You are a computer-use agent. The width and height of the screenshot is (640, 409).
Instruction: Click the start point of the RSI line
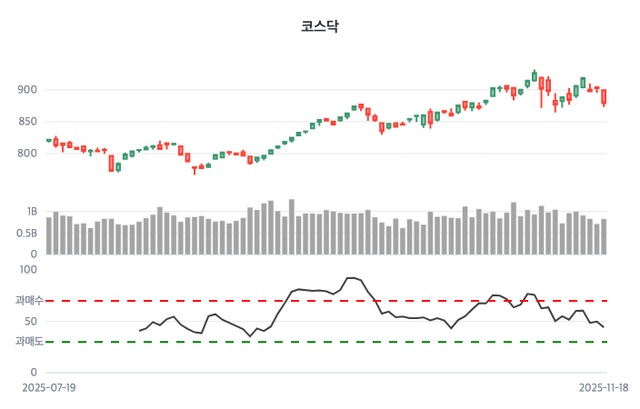point(139,331)
